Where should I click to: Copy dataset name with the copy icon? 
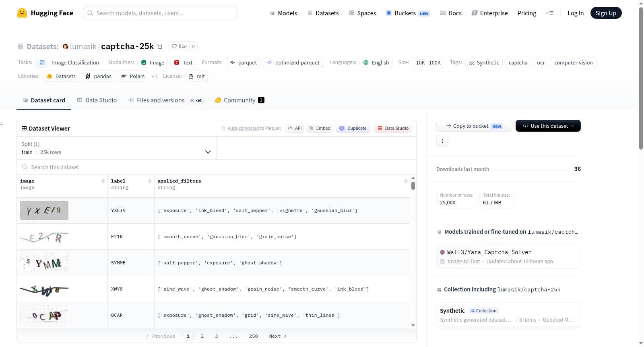tap(159, 46)
